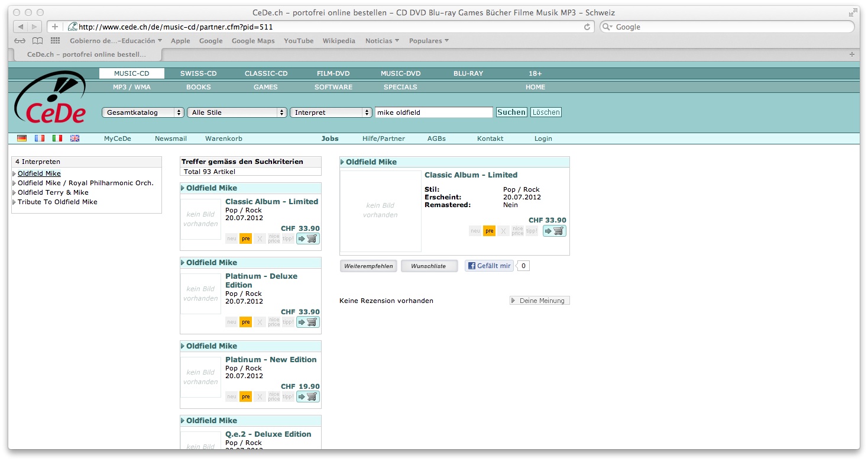Screen dimensions: 868x461
Task: Open the GAMES section
Action: 265,87
